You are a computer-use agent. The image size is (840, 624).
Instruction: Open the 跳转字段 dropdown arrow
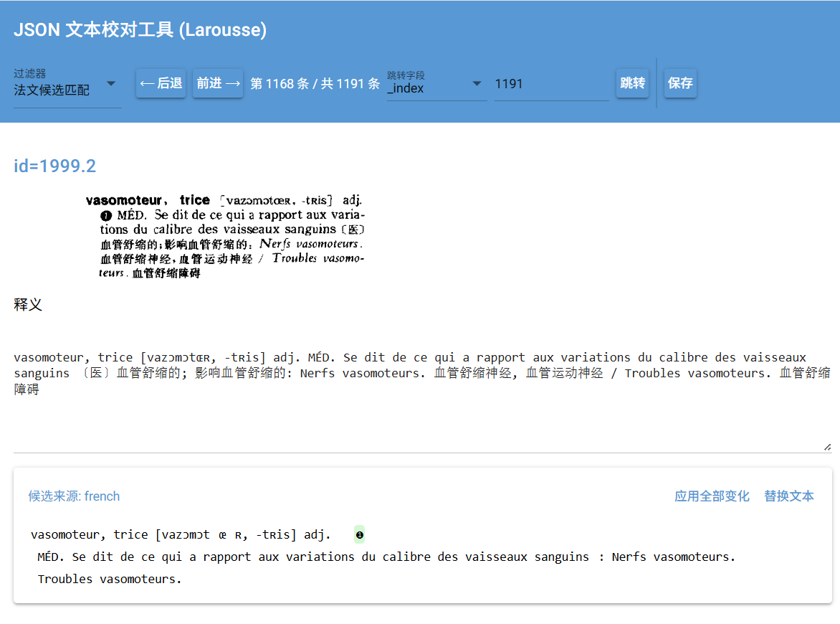(477, 84)
